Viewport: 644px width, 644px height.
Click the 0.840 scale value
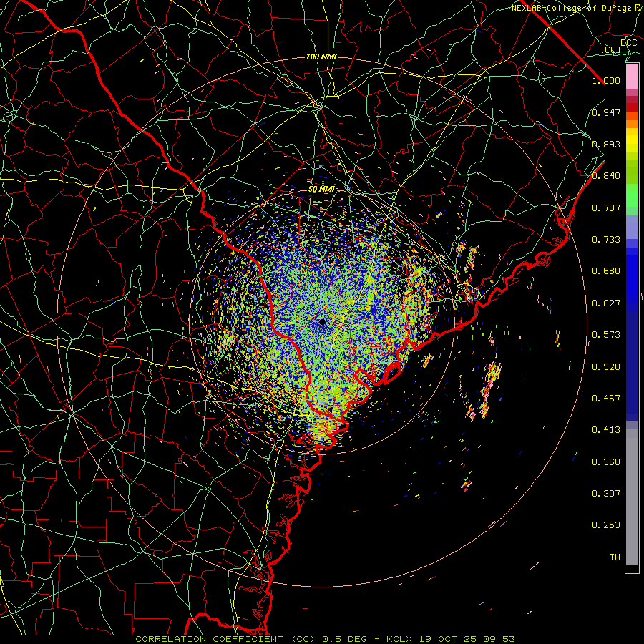tap(606, 176)
